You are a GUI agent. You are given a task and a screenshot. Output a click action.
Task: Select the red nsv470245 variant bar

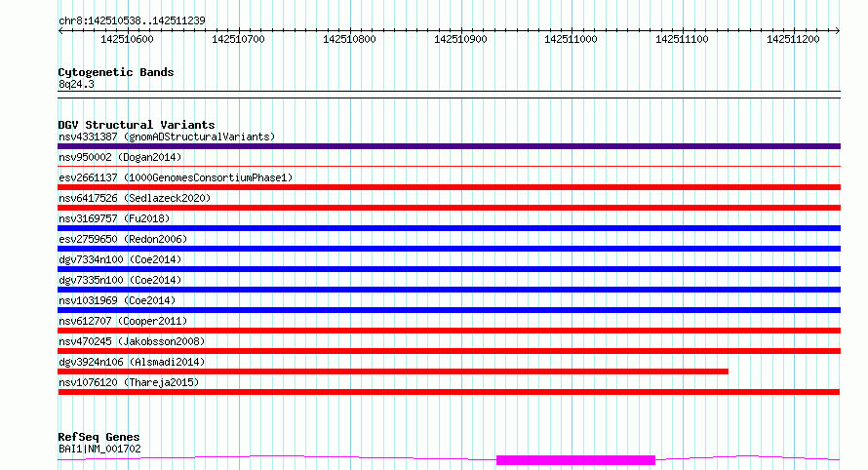coord(449,351)
